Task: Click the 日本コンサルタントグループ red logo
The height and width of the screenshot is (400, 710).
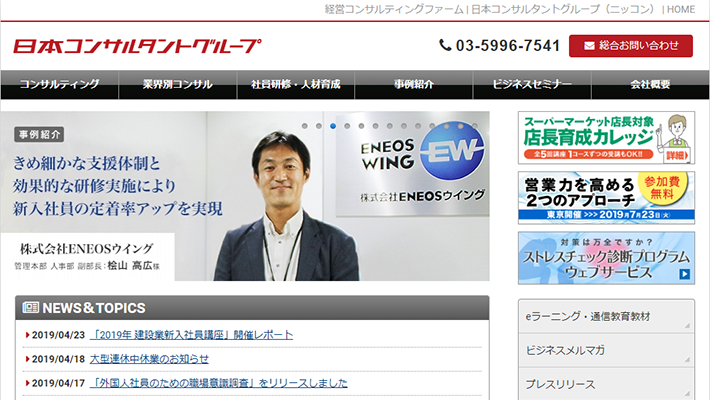Action: click(137, 46)
